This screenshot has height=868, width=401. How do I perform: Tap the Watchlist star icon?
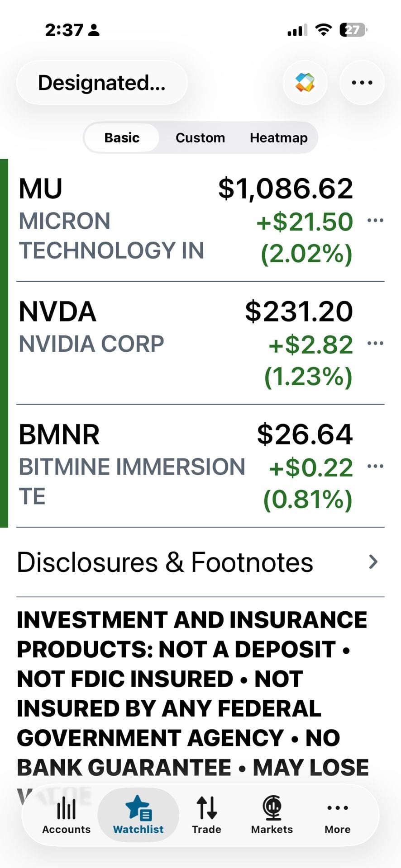(138, 808)
